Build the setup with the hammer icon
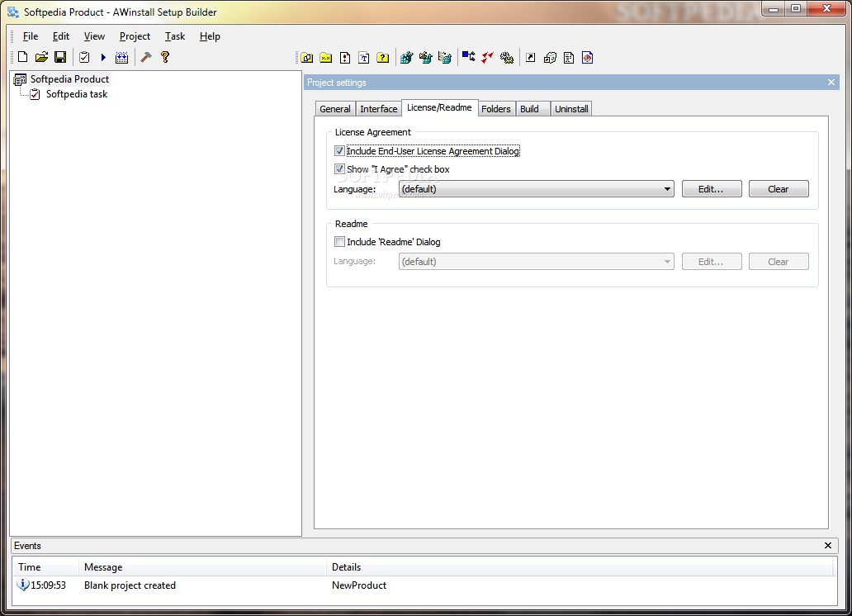The image size is (852, 616). (x=145, y=57)
